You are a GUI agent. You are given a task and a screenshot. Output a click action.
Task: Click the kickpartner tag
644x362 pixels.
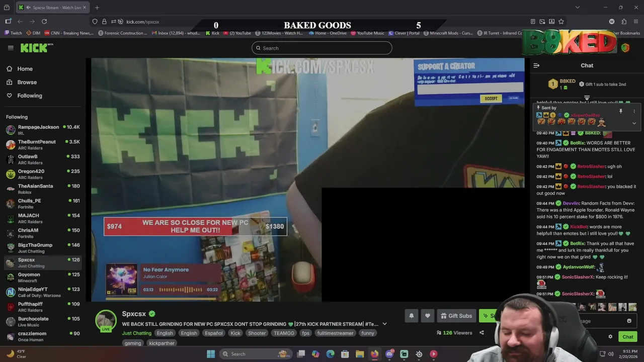[x=162, y=343]
